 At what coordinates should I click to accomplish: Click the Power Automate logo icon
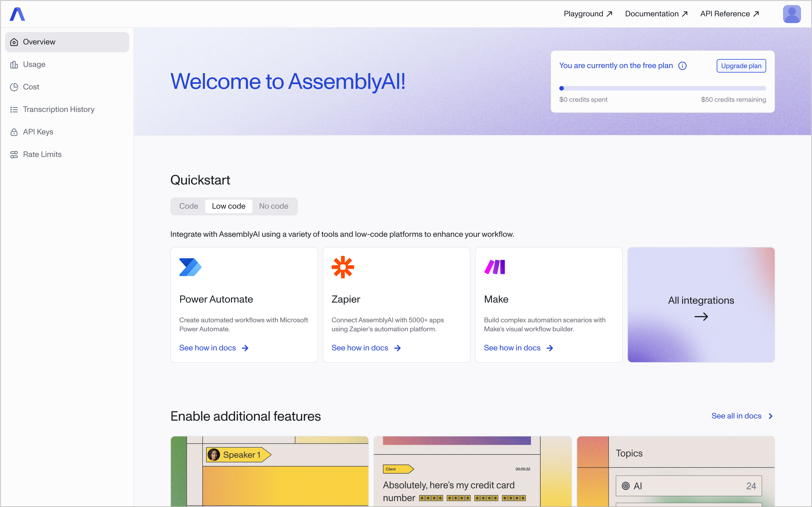(190, 267)
